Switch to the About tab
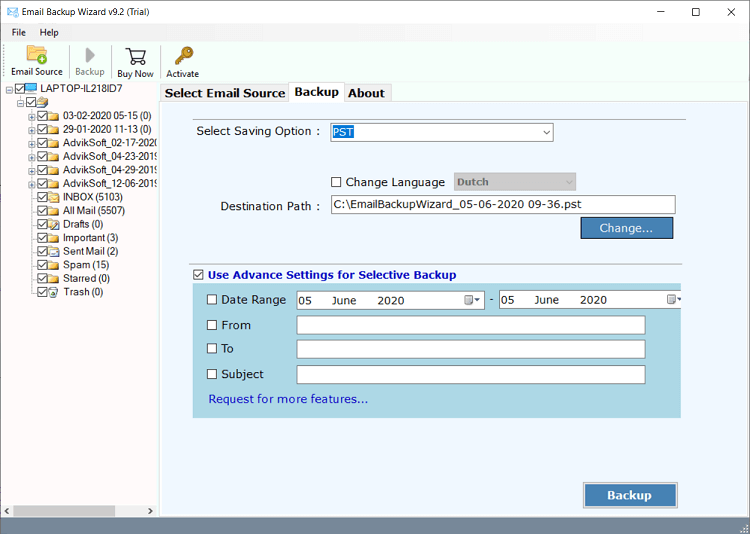Screen dimensions: 750x534 [x=366, y=93]
